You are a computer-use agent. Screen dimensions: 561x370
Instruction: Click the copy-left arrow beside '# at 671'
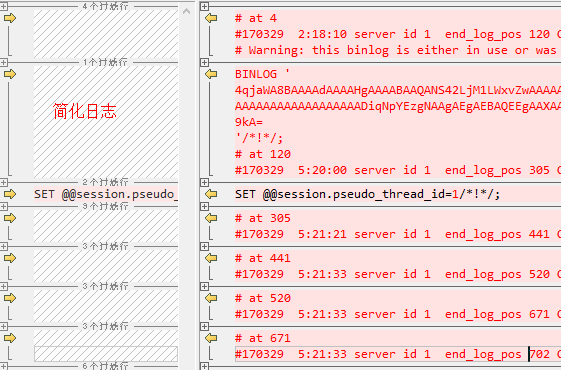pyautogui.click(x=211, y=338)
